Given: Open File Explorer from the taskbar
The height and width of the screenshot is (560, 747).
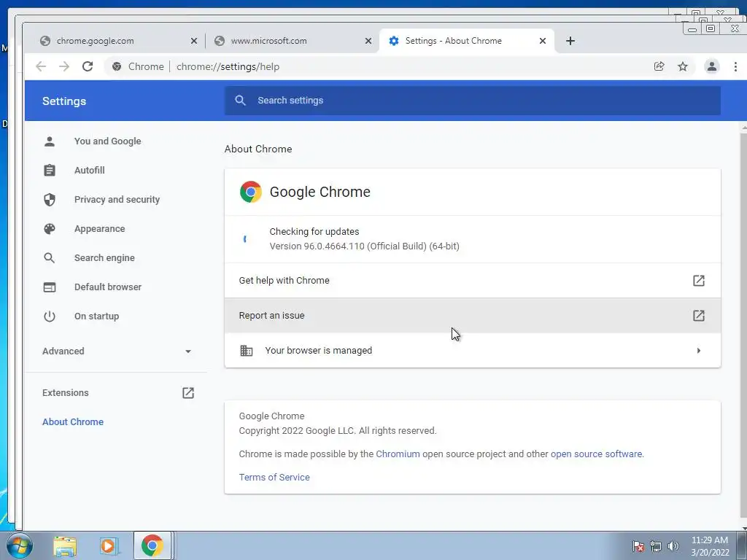Looking at the screenshot, I should pos(65,545).
